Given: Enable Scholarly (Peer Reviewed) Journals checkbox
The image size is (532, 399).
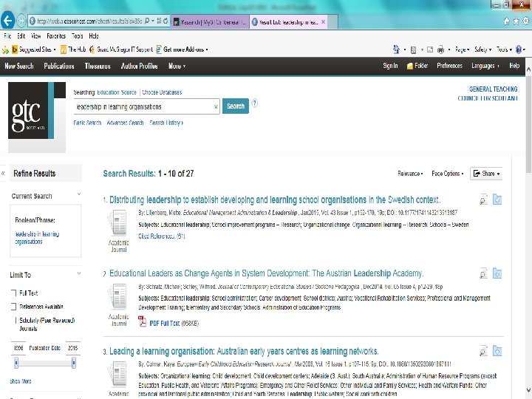Looking at the screenshot, I should [x=13, y=320].
